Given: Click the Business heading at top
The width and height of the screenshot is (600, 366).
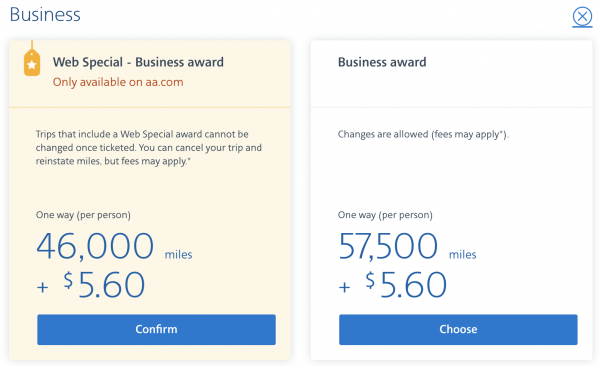Looking at the screenshot, I should [45, 15].
